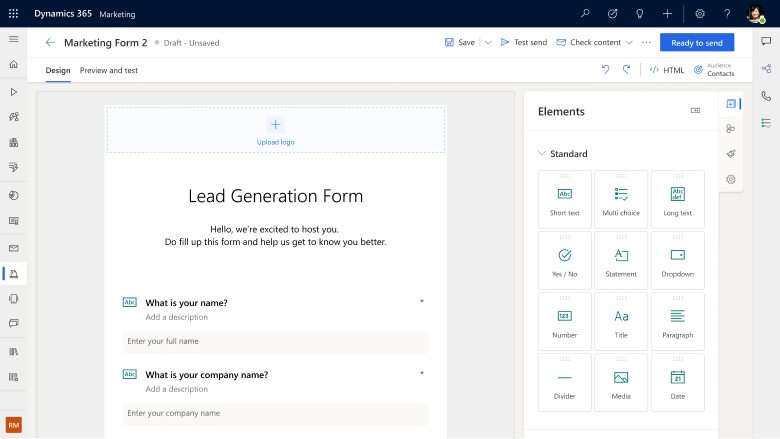Image resolution: width=780 pixels, height=439 pixels.
Task: Click the Ready to send button
Action: [696, 43]
